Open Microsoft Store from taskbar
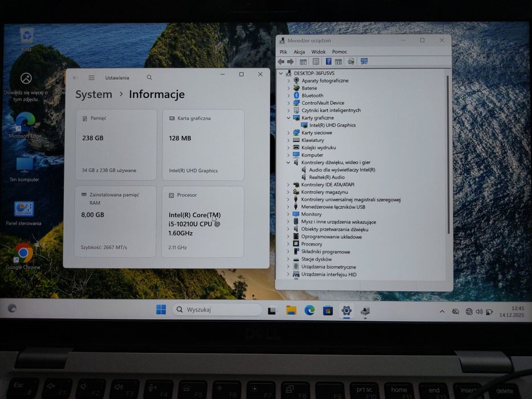The height and width of the screenshot is (399, 532). click(x=328, y=311)
